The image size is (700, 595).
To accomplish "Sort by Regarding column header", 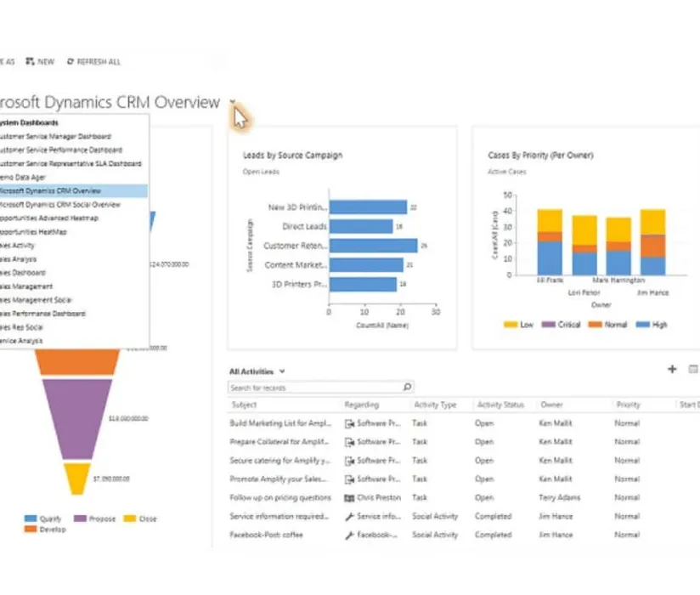I will click(x=362, y=405).
